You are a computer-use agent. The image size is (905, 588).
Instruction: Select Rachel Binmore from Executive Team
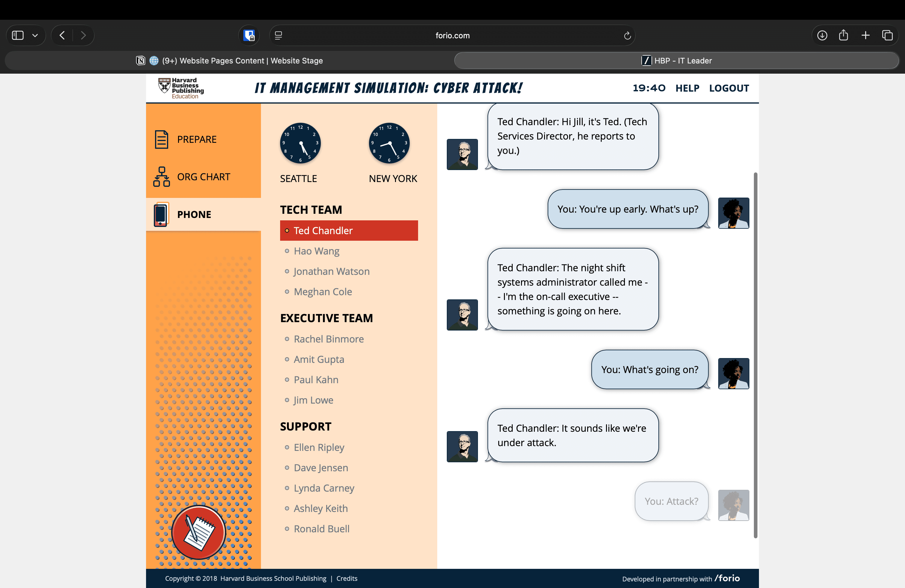(329, 339)
